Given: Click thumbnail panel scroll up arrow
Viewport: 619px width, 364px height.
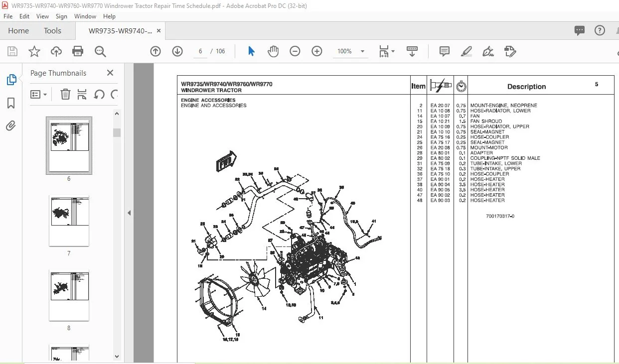Looking at the screenshot, I should (117, 114).
